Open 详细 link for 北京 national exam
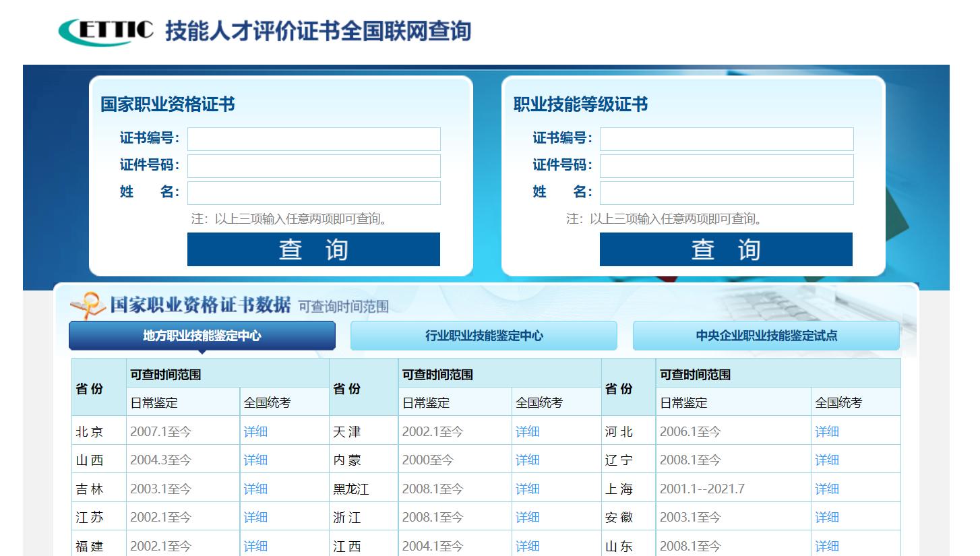The image size is (980, 556). click(255, 431)
